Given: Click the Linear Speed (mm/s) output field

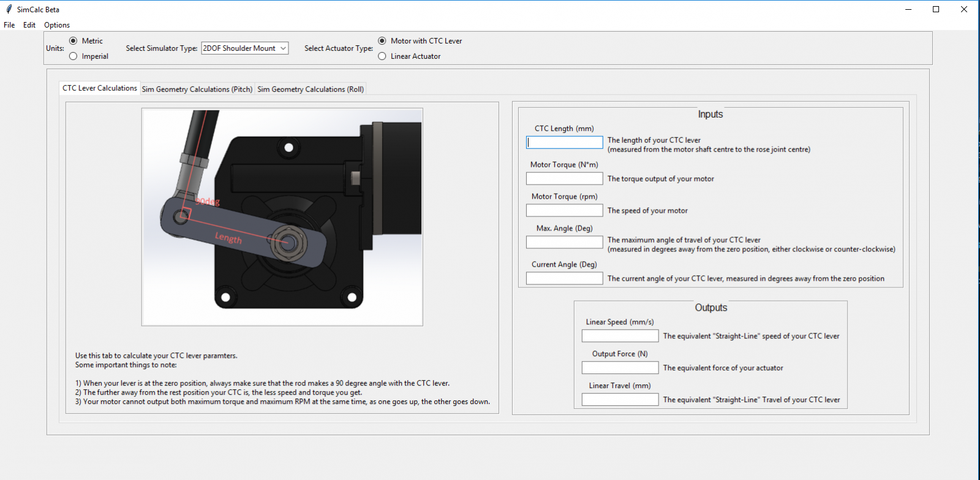Looking at the screenshot, I should point(620,336).
